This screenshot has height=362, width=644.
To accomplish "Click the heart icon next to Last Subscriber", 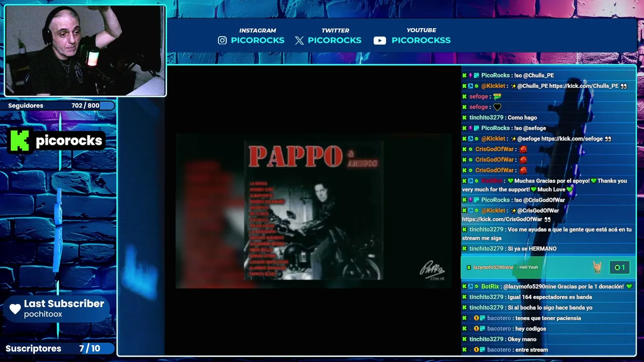I will click(15, 309).
